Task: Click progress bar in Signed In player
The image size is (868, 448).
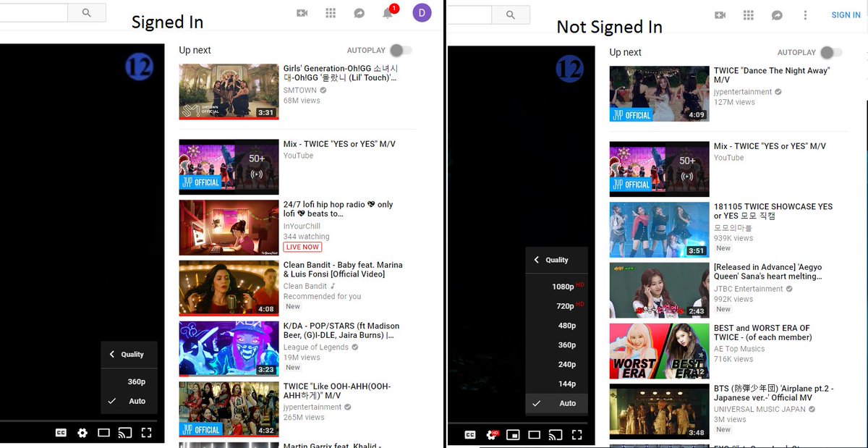Action: pos(78,420)
